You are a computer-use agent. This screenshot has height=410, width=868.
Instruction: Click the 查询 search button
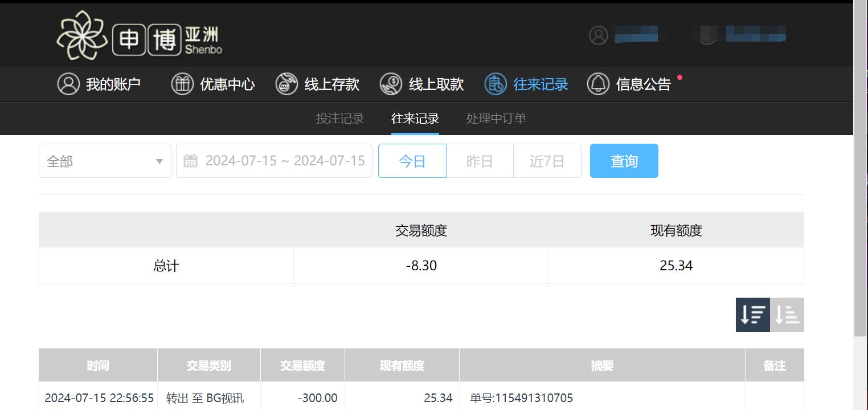coord(624,161)
